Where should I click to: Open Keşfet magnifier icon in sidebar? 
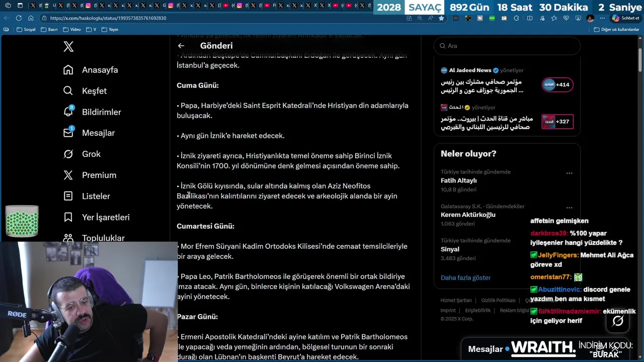click(68, 91)
